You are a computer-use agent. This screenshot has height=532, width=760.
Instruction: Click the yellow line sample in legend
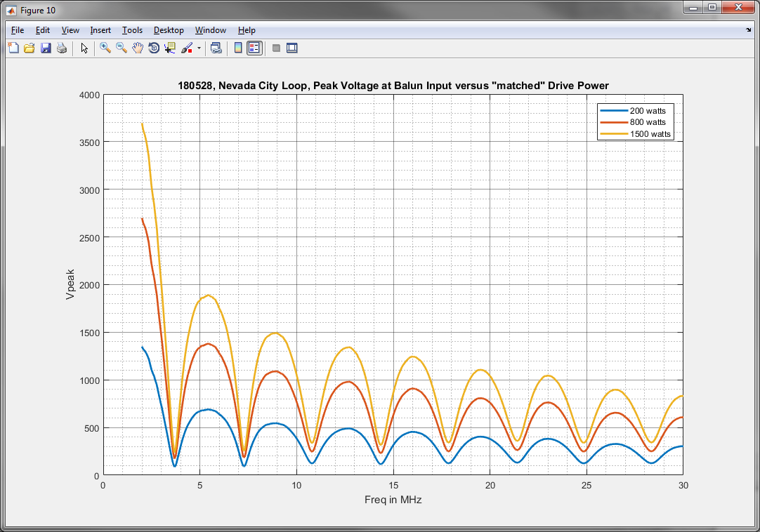[x=614, y=134]
